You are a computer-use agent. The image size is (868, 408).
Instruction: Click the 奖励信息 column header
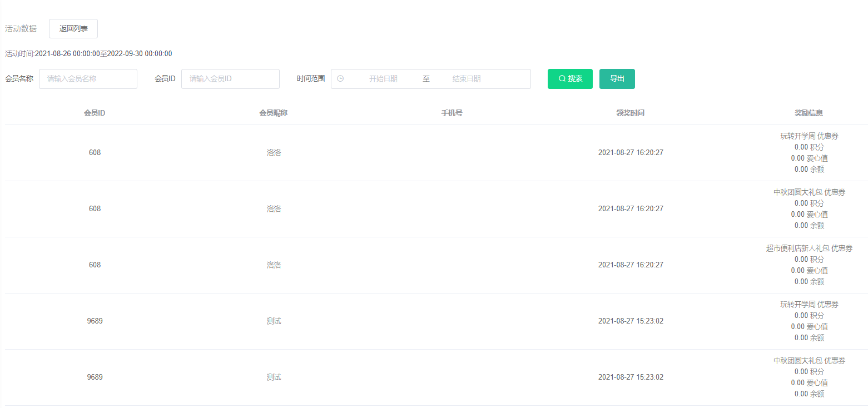(x=809, y=113)
